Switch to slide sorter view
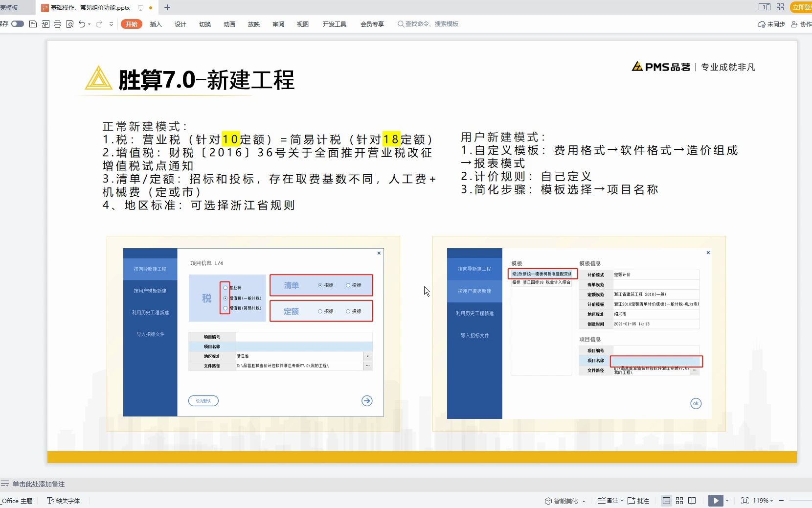 tap(679, 501)
